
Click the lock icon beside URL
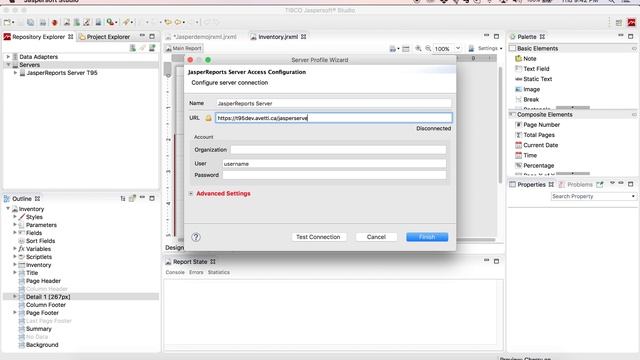coord(208,118)
